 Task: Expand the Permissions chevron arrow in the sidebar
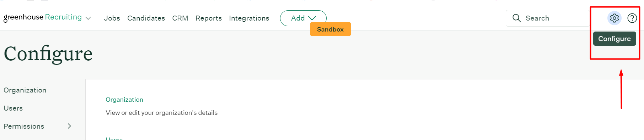coord(69,126)
